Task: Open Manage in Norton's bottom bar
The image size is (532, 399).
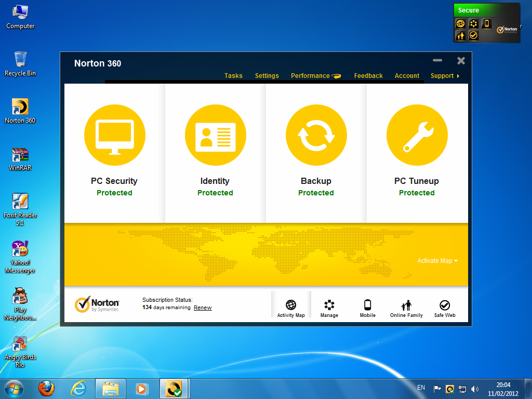Action: click(329, 309)
